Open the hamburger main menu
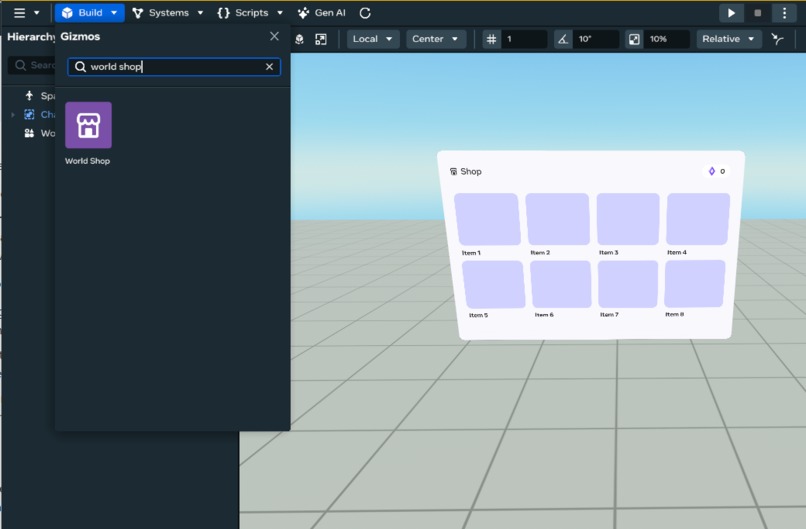The width and height of the screenshot is (806, 529). click(19, 13)
